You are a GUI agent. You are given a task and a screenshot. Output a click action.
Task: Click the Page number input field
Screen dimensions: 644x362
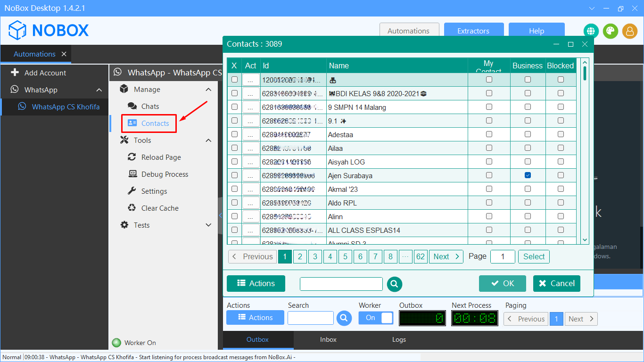click(503, 256)
